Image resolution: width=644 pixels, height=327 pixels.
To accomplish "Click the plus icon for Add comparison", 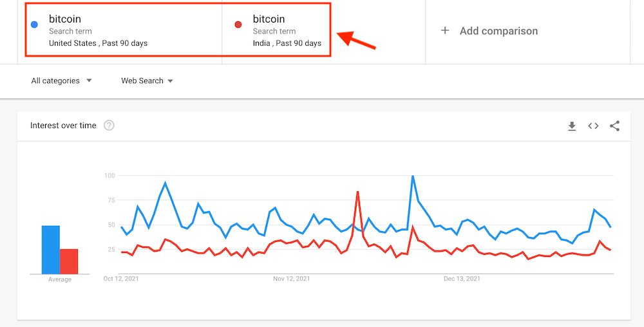I will [445, 31].
